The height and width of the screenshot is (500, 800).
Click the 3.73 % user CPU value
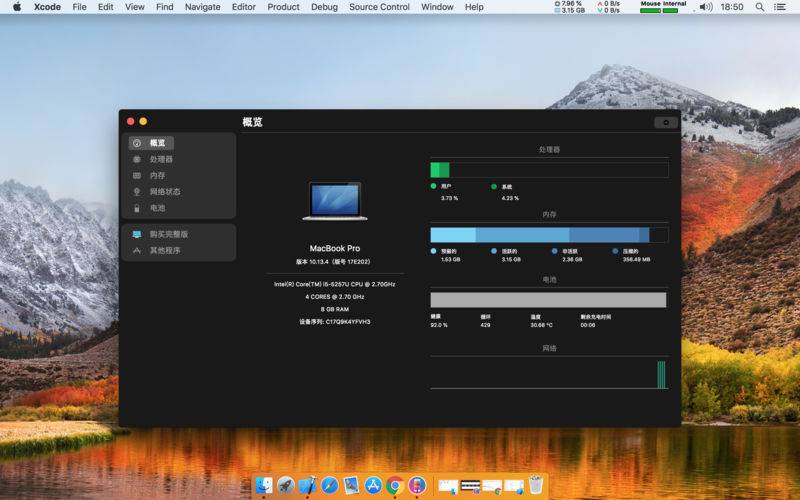click(449, 198)
